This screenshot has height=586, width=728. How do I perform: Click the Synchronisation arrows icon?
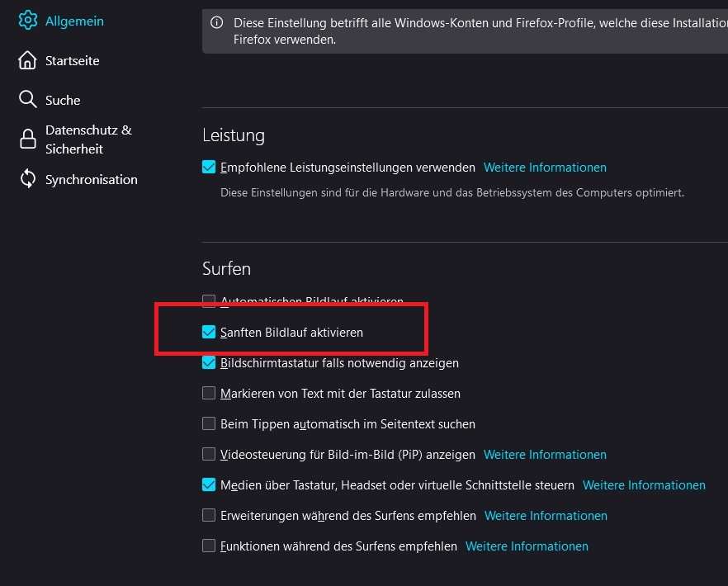tap(28, 179)
